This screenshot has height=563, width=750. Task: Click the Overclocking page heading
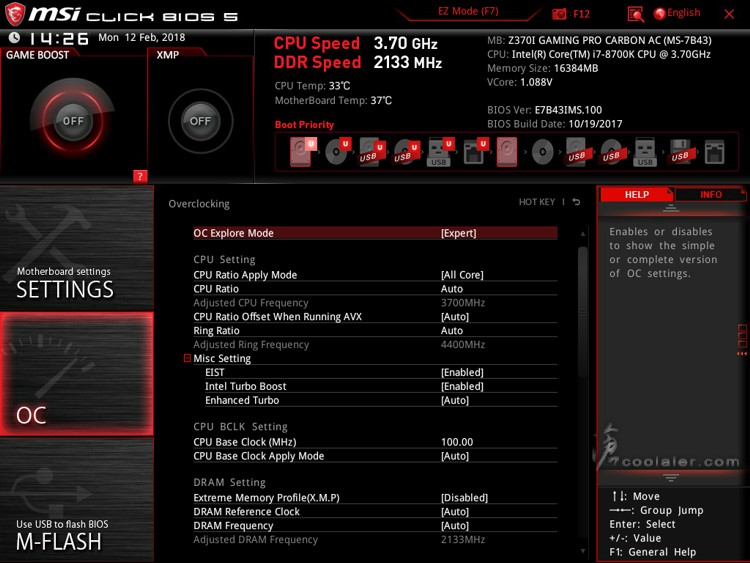[x=199, y=204]
